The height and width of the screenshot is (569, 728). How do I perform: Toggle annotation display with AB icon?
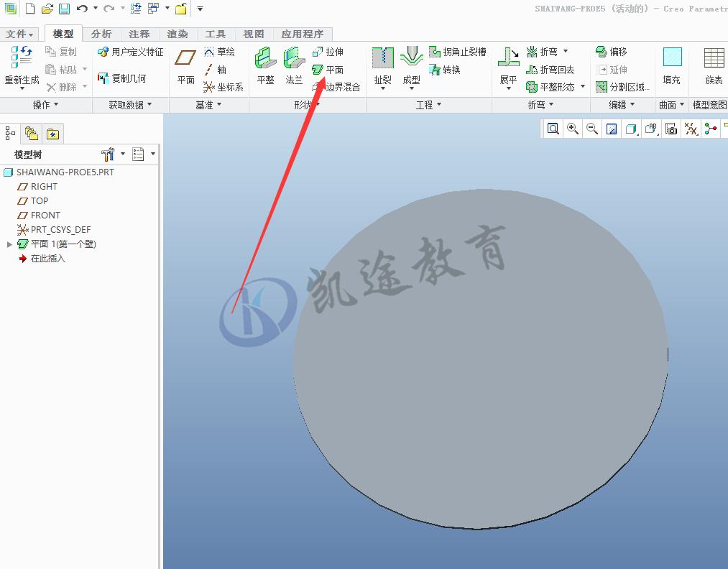coord(650,129)
